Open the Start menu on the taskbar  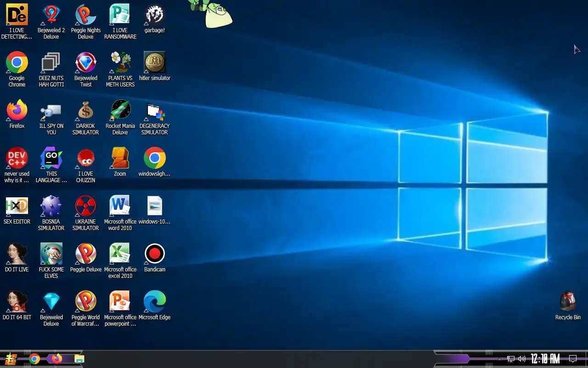pos(11,359)
